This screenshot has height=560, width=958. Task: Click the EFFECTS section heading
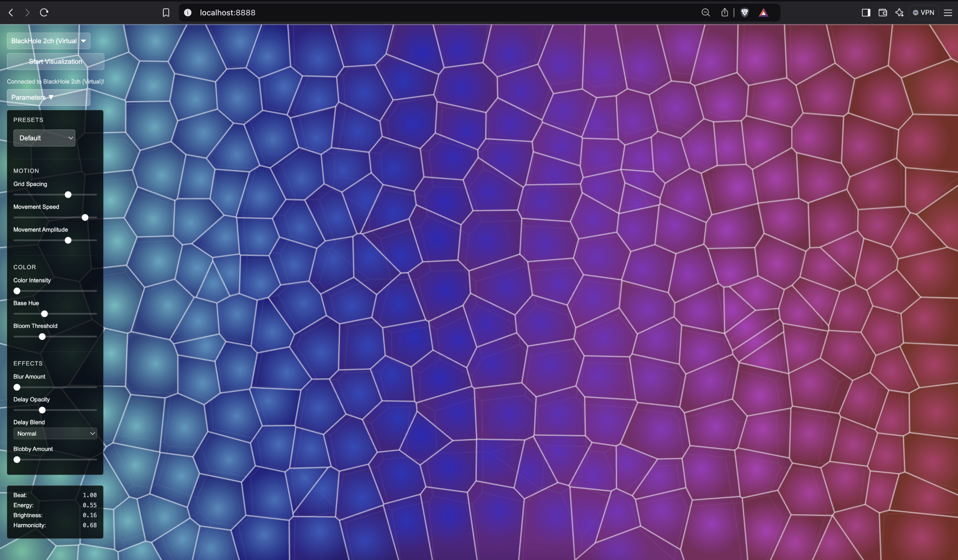pos(28,363)
